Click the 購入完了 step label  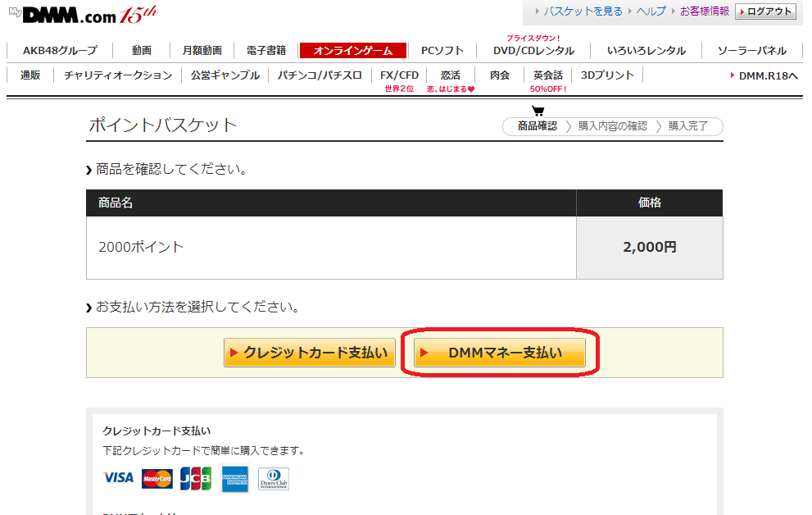coord(687,126)
